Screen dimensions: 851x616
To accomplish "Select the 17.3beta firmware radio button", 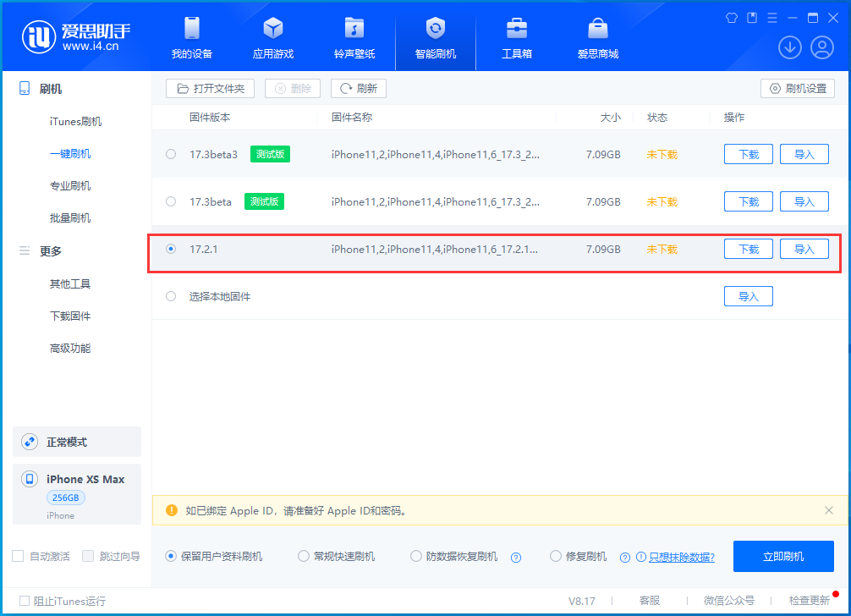I will click(171, 201).
